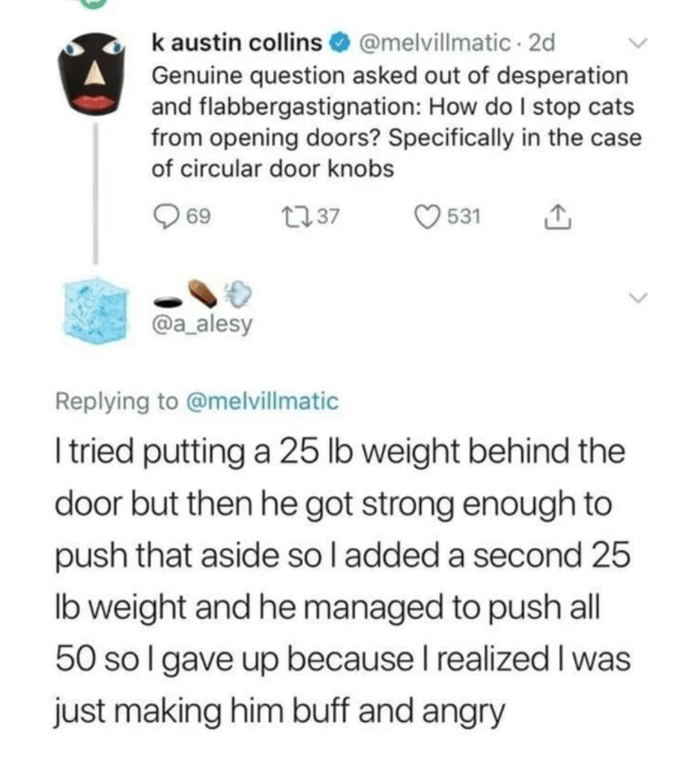The width and height of the screenshot is (700, 757).
Task: Click the 69 replies count
Action: click(x=197, y=216)
